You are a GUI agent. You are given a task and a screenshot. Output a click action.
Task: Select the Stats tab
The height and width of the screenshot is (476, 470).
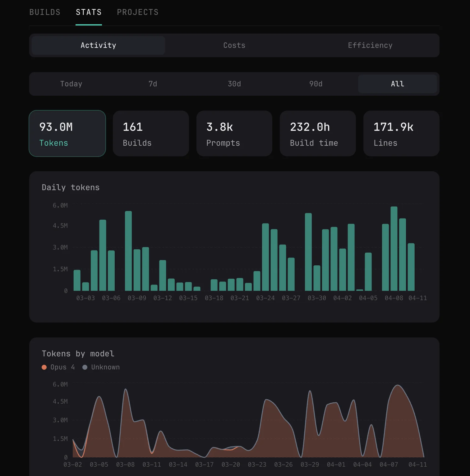click(x=89, y=12)
